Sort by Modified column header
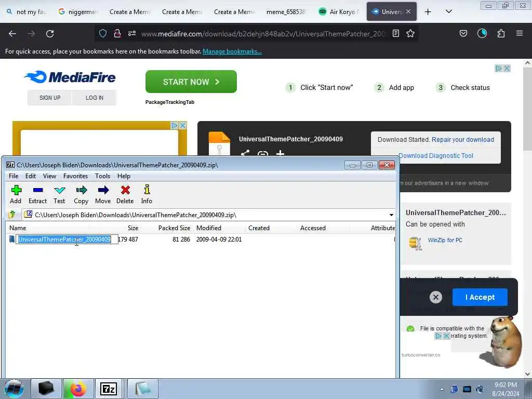Screen dimensions: 532x399 coord(219,228)
